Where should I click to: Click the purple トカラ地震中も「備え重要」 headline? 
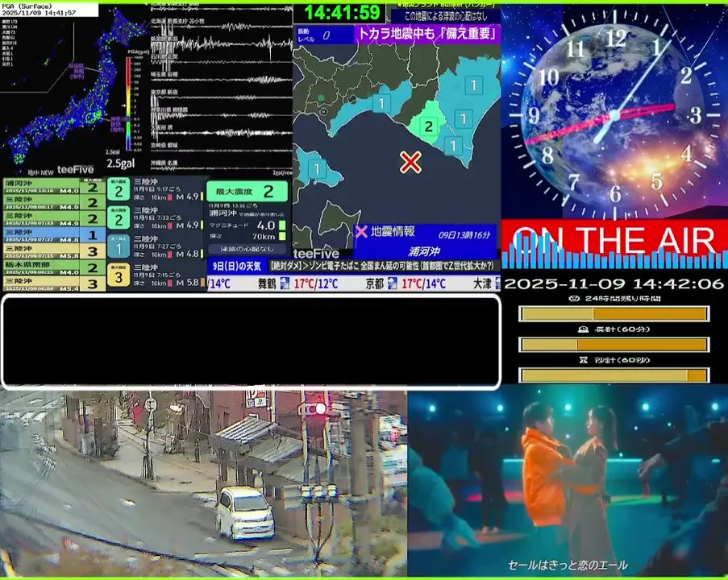(427, 34)
